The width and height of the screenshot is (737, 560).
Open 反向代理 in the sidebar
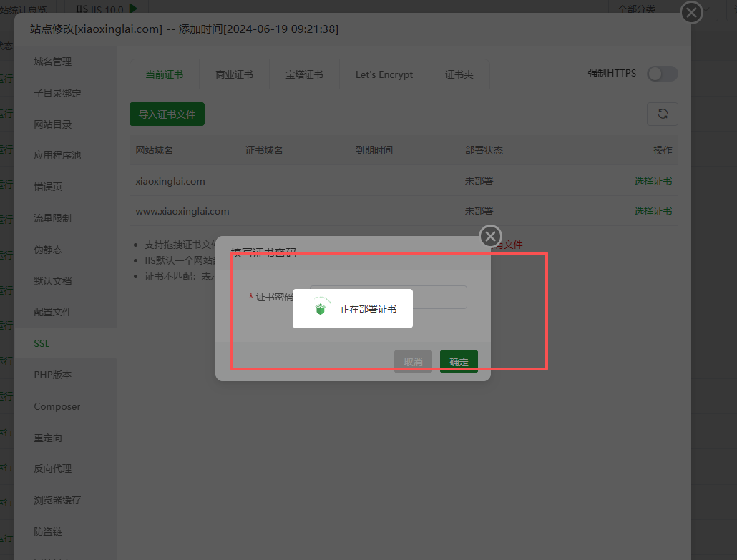(x=53, y=468)
